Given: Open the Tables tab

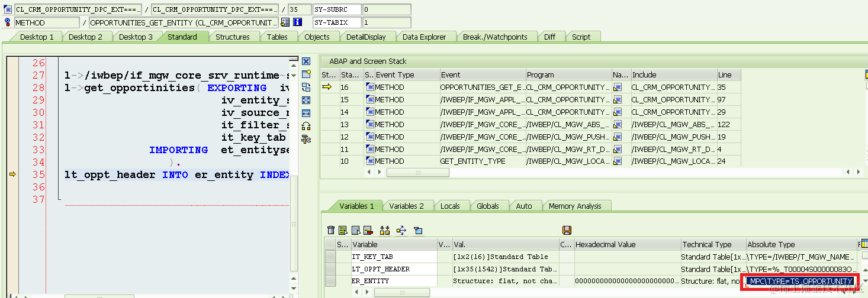Looking at the screenshot, I should 277,37.
